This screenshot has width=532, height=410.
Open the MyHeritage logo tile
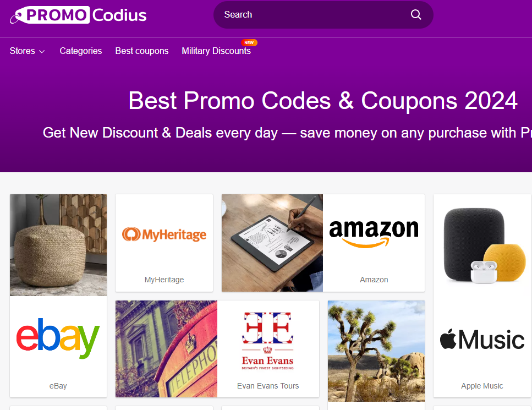coord(164,234)
